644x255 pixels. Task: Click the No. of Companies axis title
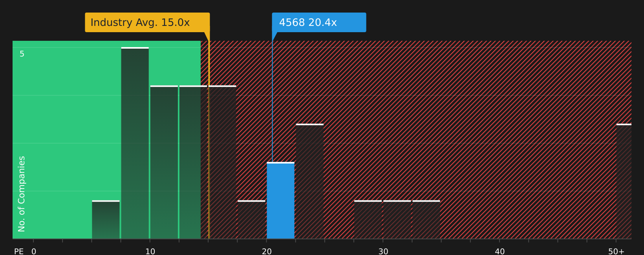(x=22, y=194)
